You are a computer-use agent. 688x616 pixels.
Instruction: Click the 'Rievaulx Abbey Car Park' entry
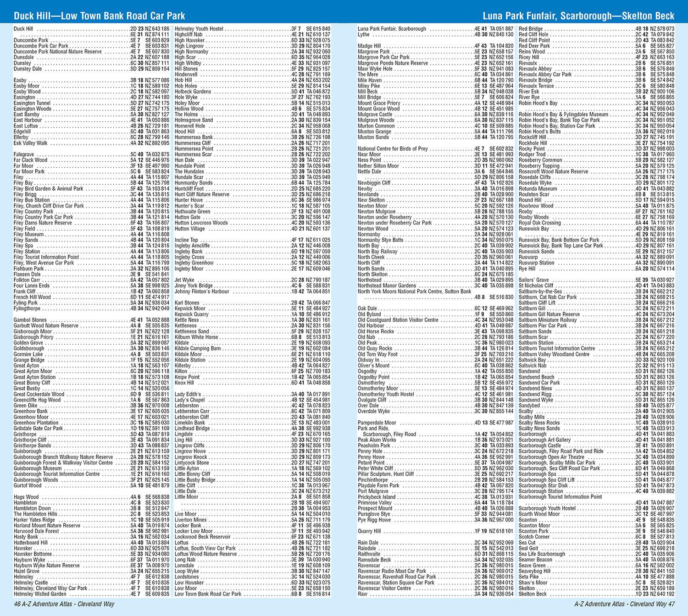pos(597,75)
